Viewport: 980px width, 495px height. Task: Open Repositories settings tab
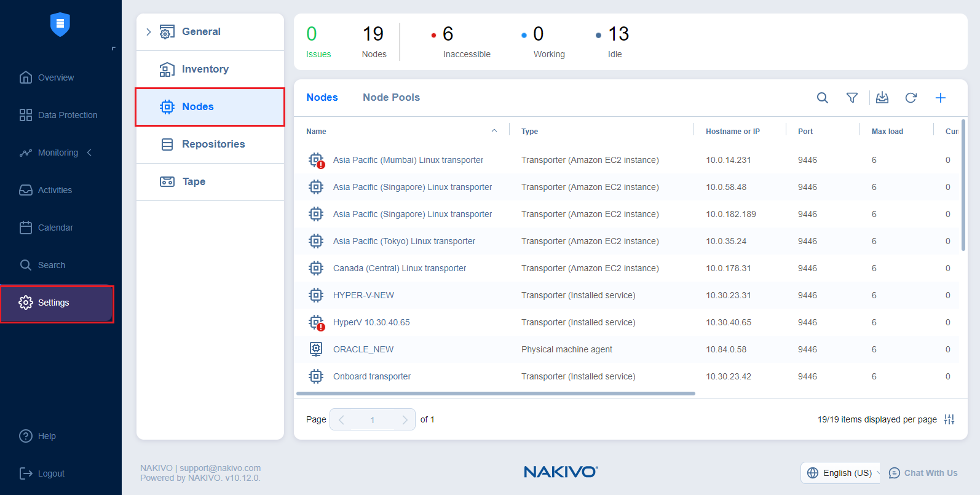213,145
